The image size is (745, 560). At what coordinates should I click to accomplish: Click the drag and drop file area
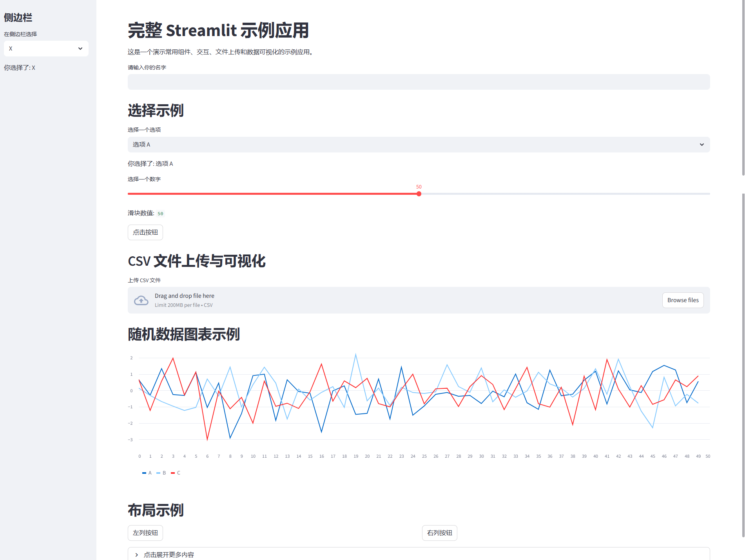(419, 300)
